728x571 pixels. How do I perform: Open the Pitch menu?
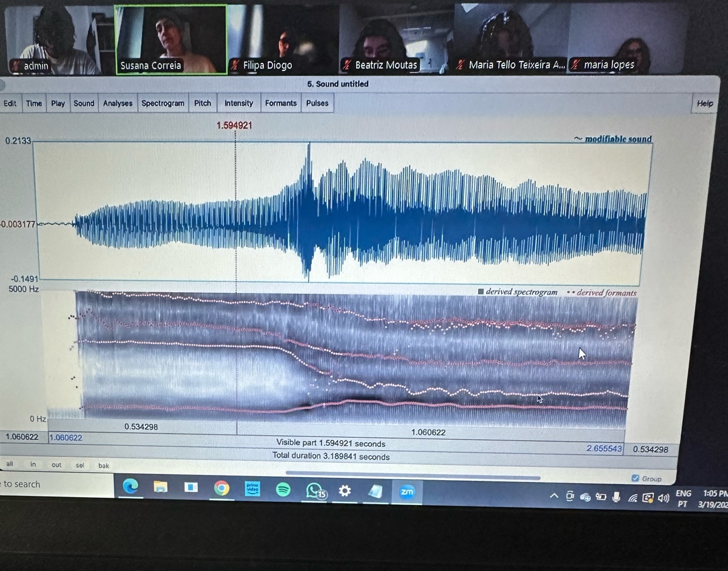pos(203,104)
